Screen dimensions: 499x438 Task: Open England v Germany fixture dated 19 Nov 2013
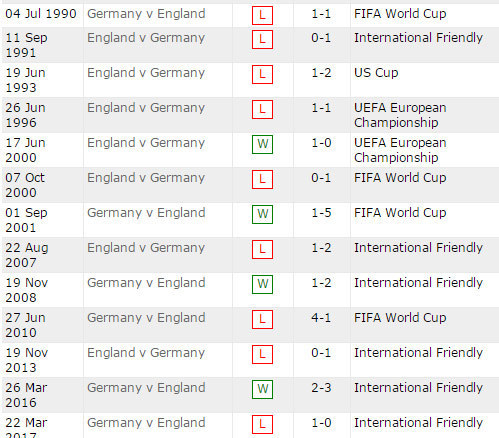146,353
